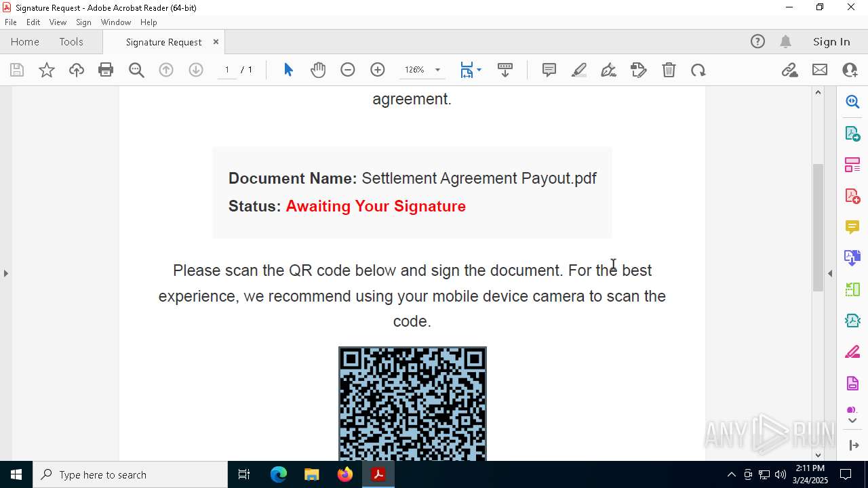Screen dimensions: 868x488
Task: Launch Microsoft Edge from taskbar
Action: click(x=279, y=474)
